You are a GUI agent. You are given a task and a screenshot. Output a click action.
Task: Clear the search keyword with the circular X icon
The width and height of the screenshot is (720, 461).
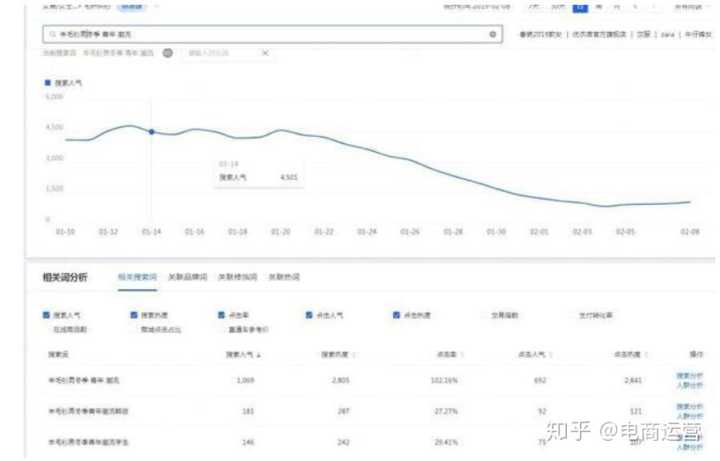(x=492, y=34)
